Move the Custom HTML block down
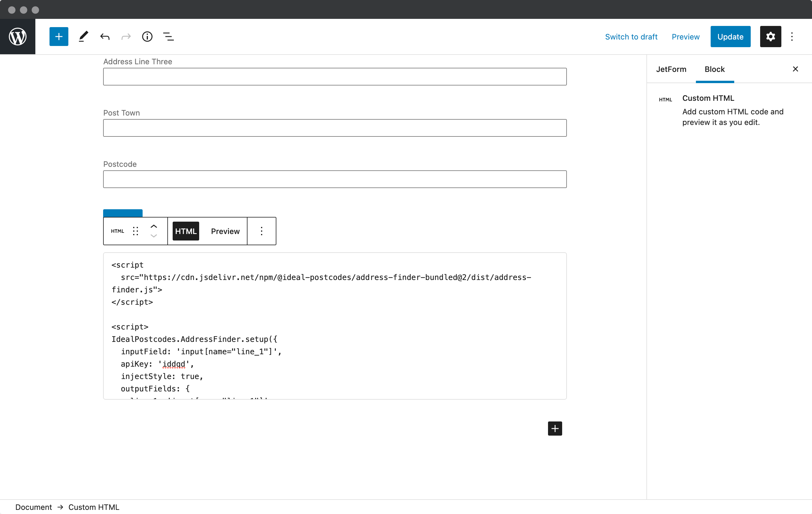The height and width of the screenshot is (514, 812). pyautogui.click(x=154, y=236)
